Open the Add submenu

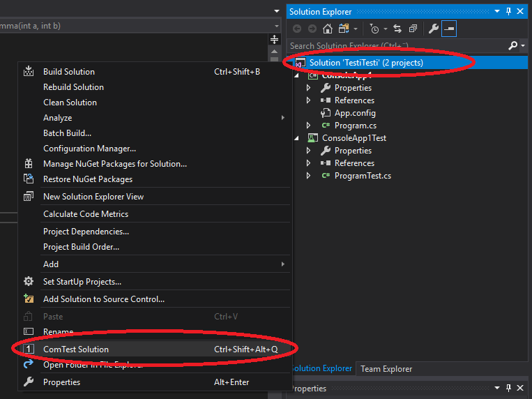pyautogui.click(x=155, y=264)
